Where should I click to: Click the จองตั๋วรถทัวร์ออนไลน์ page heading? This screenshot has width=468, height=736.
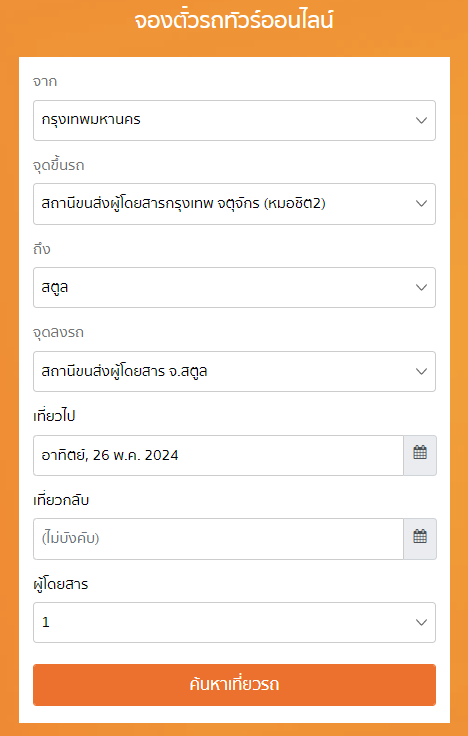tap(234, 21)
